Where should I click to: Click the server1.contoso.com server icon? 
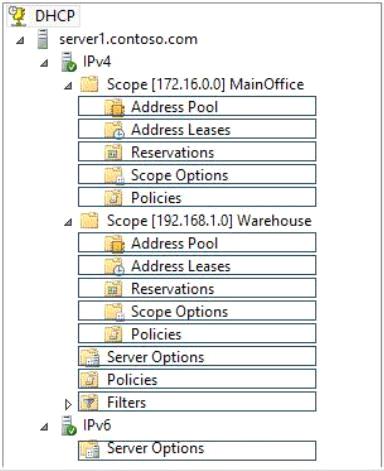tap(43, 39)
